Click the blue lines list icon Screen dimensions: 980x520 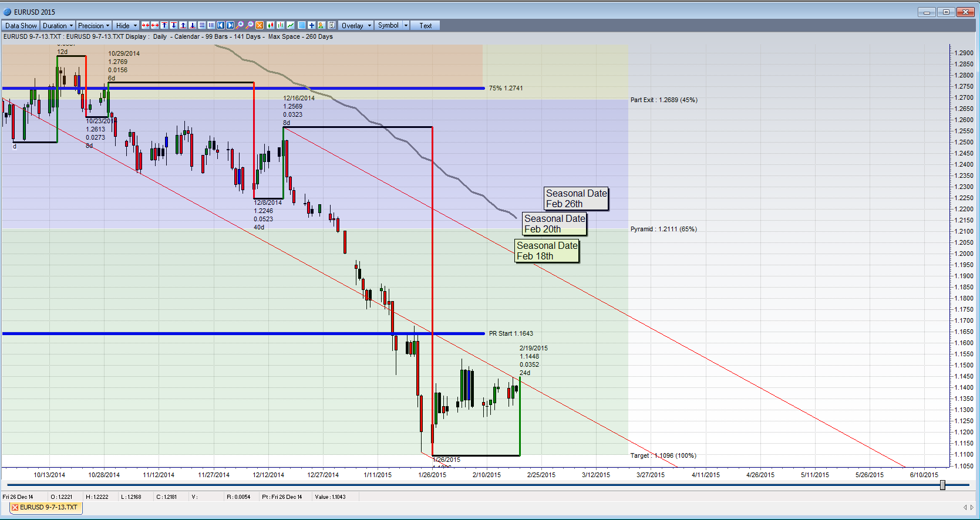[x=302, y=25]
